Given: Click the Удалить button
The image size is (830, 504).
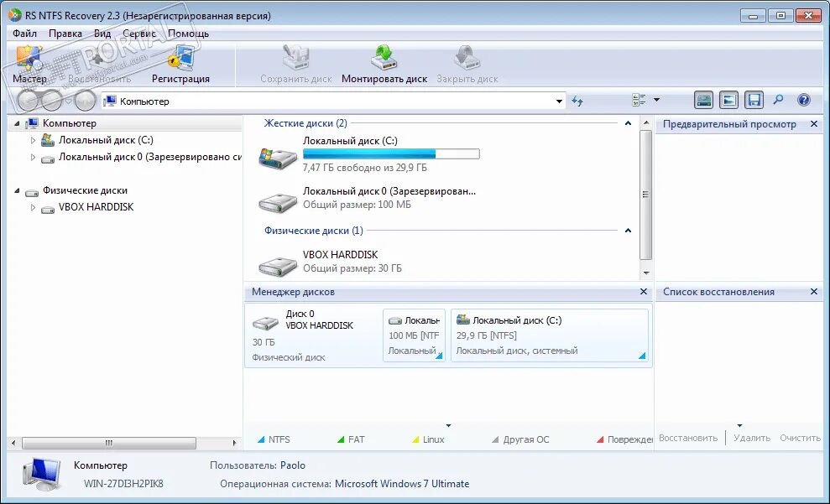Looking at the screenshot, I should pyautogui.click(x=752, y=438).
